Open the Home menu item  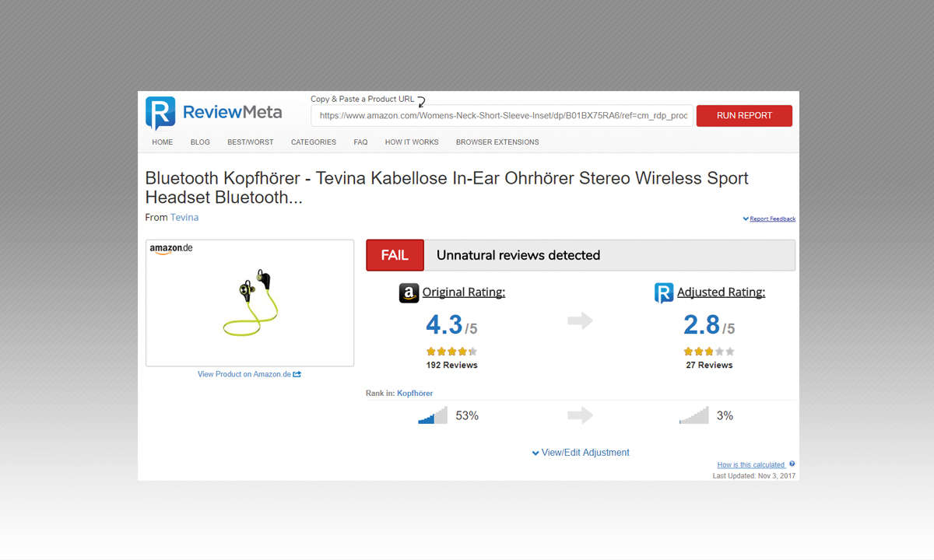163,142
